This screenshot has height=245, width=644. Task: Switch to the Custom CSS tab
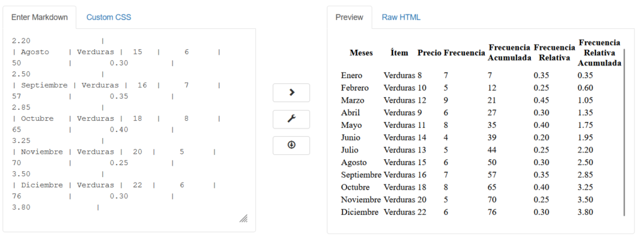[x=109, y=17]
